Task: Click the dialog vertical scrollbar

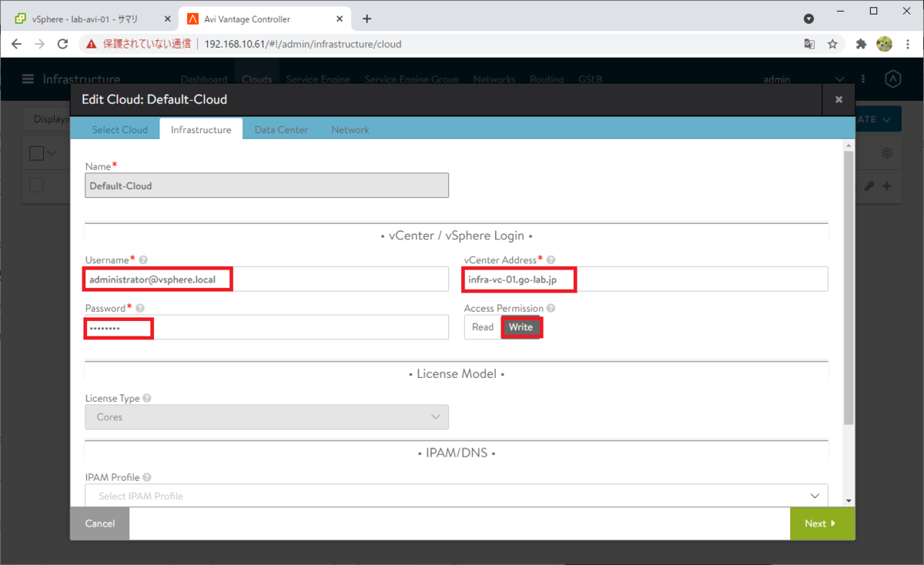Action: [849, 287]
